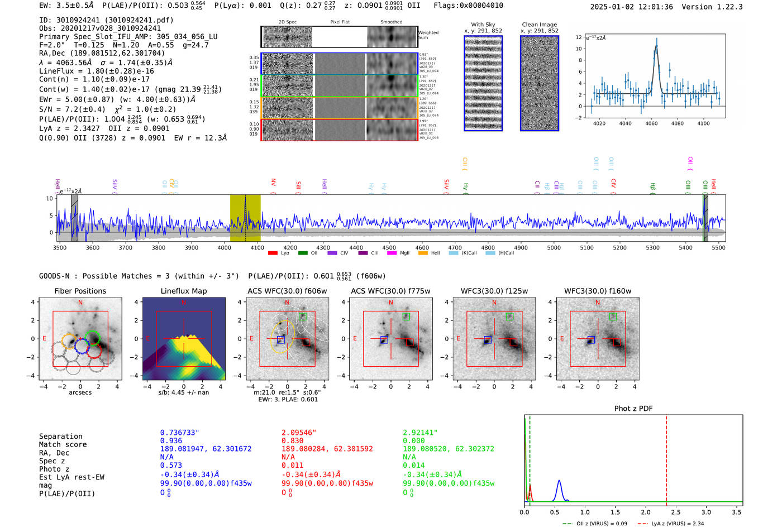
Task: Click the 'Version 1.22.3' text
Action: coord(712,7)
